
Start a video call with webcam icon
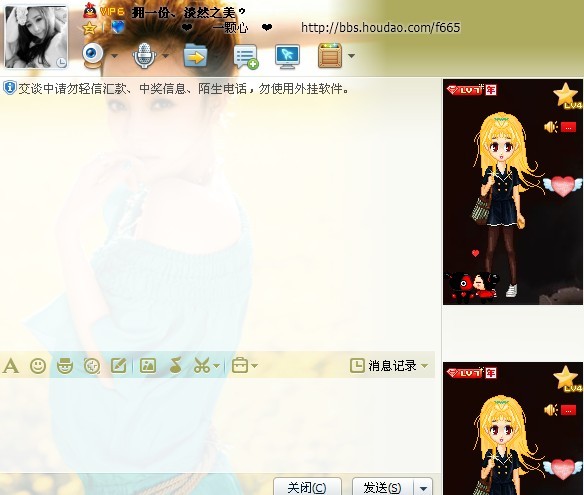pos(92,56)
